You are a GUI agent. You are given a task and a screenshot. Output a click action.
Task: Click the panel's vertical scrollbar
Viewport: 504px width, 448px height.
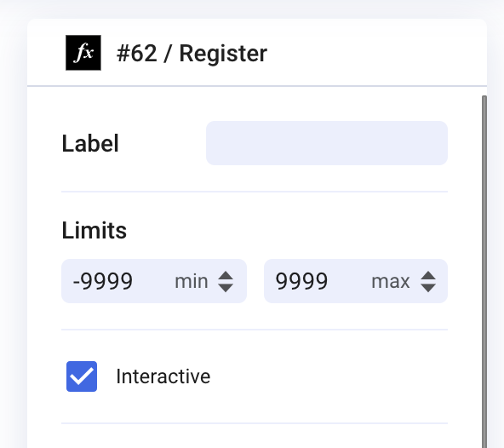(x=484, y=272)
